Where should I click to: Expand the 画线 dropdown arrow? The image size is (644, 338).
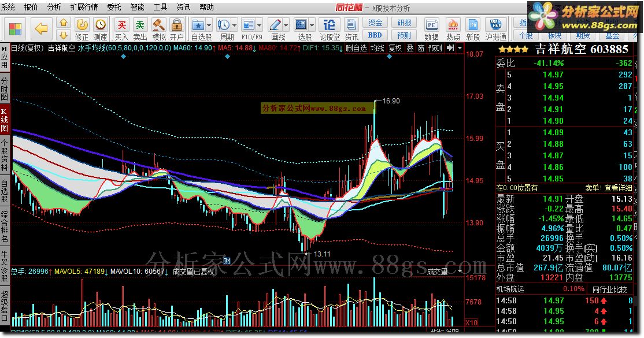pos(286,25)
